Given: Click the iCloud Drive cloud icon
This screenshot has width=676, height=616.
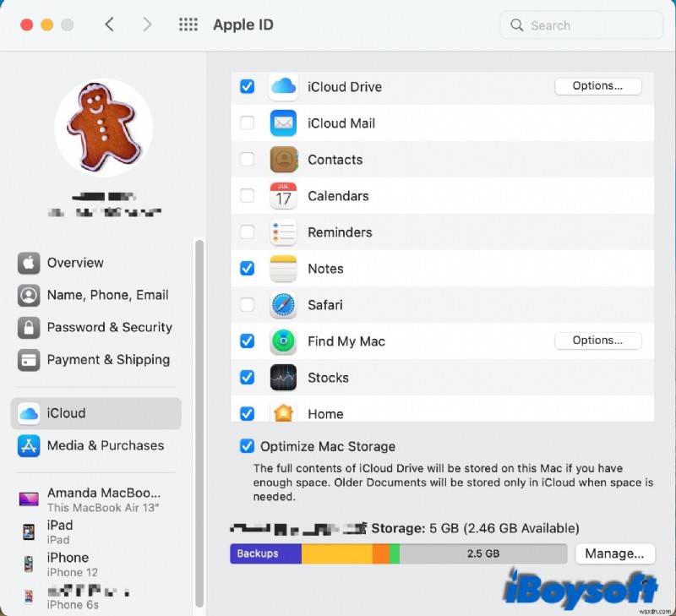Looking at the screenshot, I should pos(283,86).
